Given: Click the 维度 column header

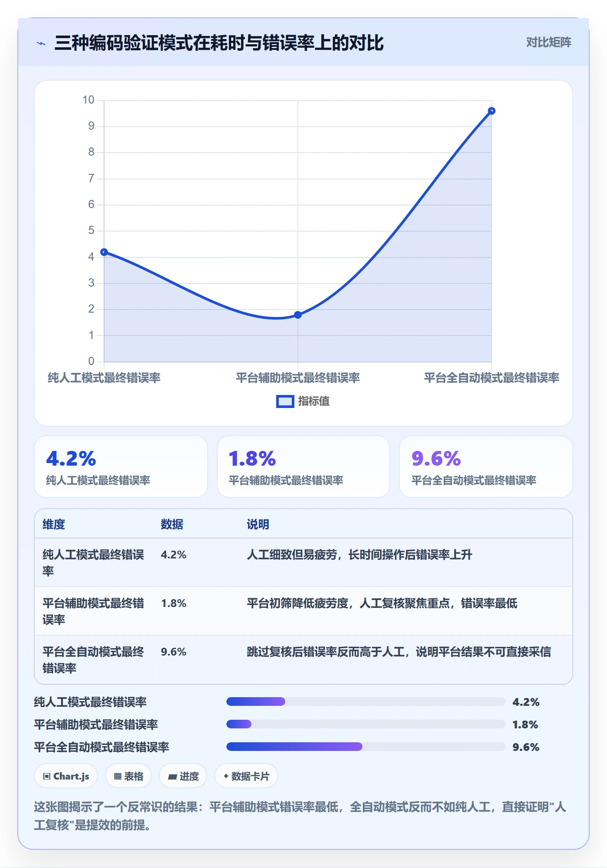Looking at the screenshot, I should 54,524.
